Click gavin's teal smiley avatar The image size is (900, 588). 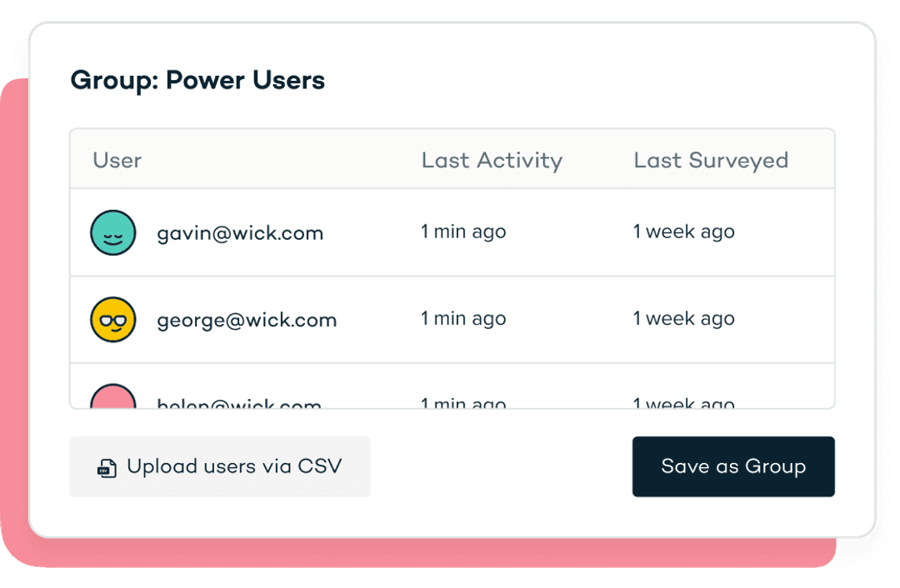113,233
